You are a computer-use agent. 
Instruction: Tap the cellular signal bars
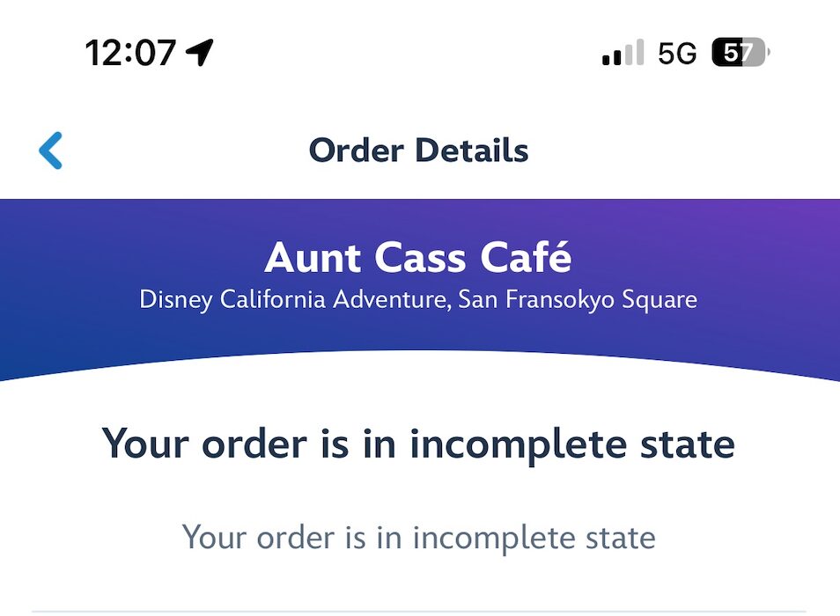click(623, 53)
